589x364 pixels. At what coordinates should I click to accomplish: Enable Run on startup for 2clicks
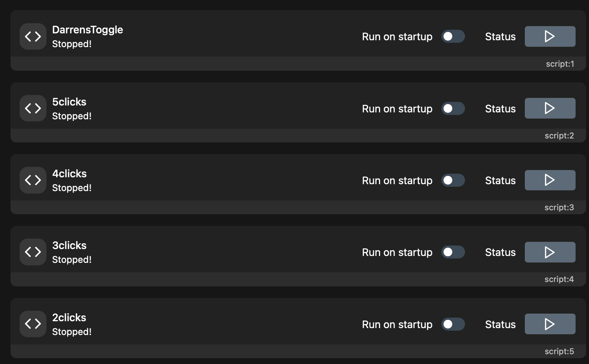tap(453, 324)
